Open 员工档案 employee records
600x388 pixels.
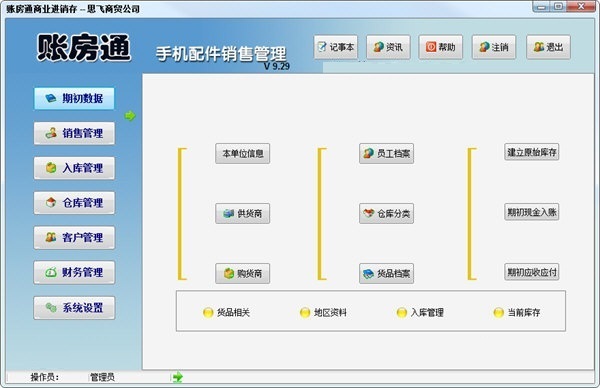(x=386, y=153)
